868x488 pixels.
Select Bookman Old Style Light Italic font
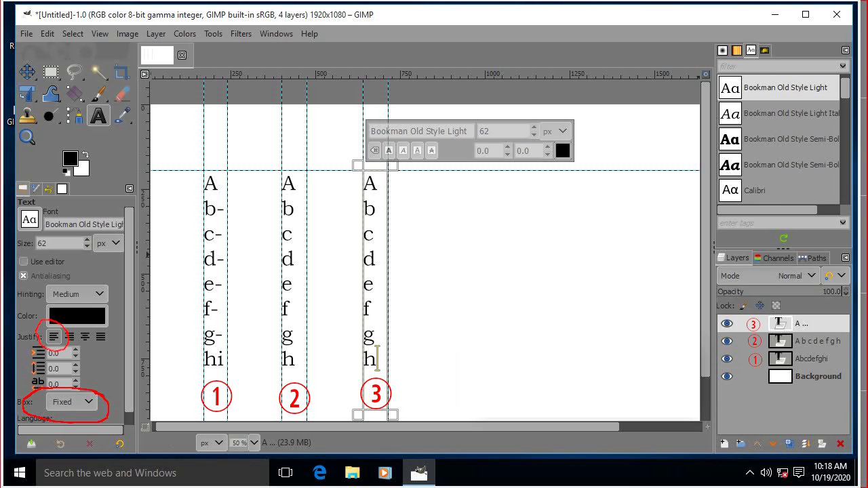coord(778,114)
